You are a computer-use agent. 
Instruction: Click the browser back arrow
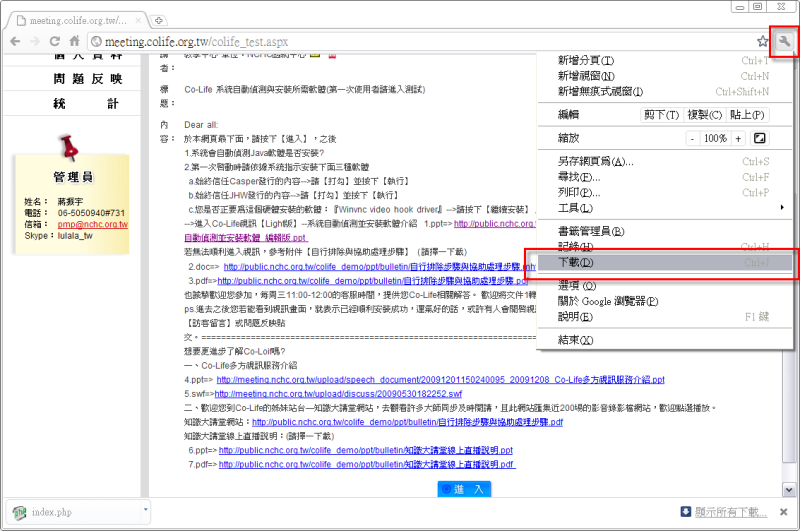pos(15,41)
